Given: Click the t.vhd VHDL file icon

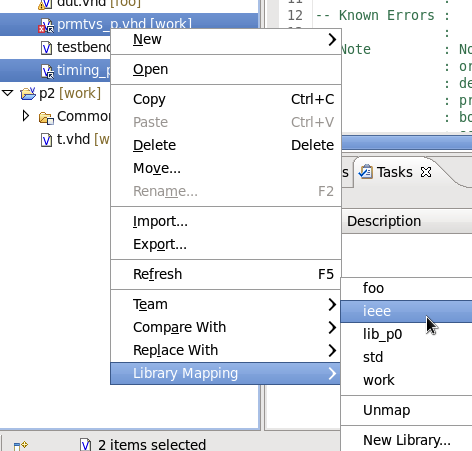Looking at the screenshot, I should pyautogui.click(x=46, y=140).
